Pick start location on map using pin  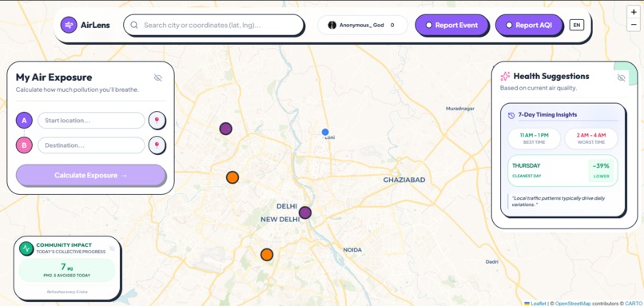coord(157,121)
